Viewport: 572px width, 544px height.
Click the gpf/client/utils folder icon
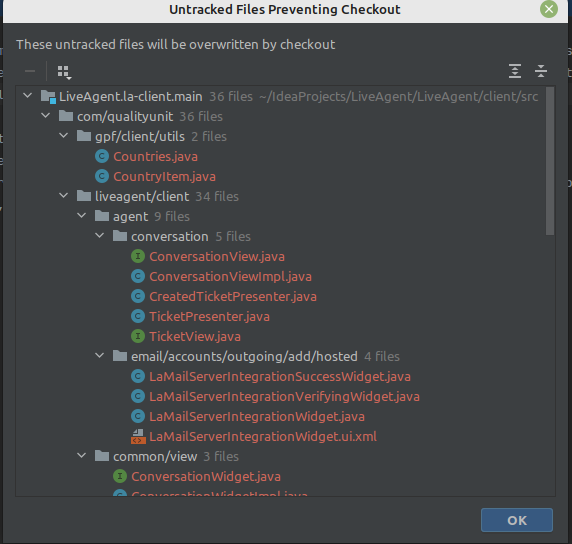coord(84,136)
